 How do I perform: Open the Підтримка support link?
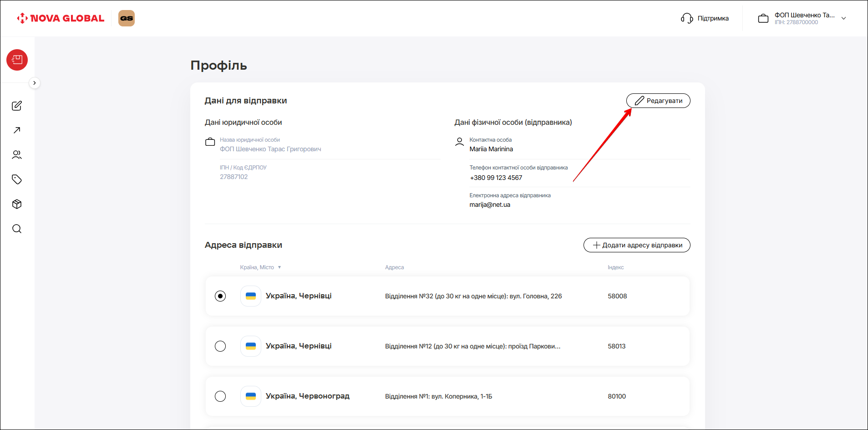point(713,18)
